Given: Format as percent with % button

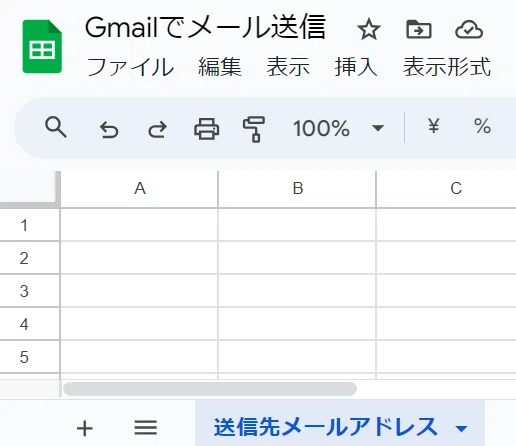Looking at the screenshot, I should click(x=482, y=126).
